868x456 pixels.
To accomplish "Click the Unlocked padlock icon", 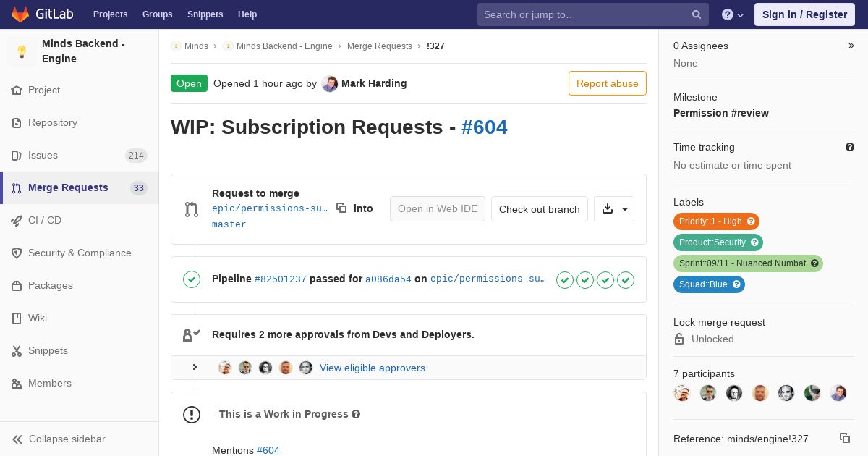I will 679,339.
